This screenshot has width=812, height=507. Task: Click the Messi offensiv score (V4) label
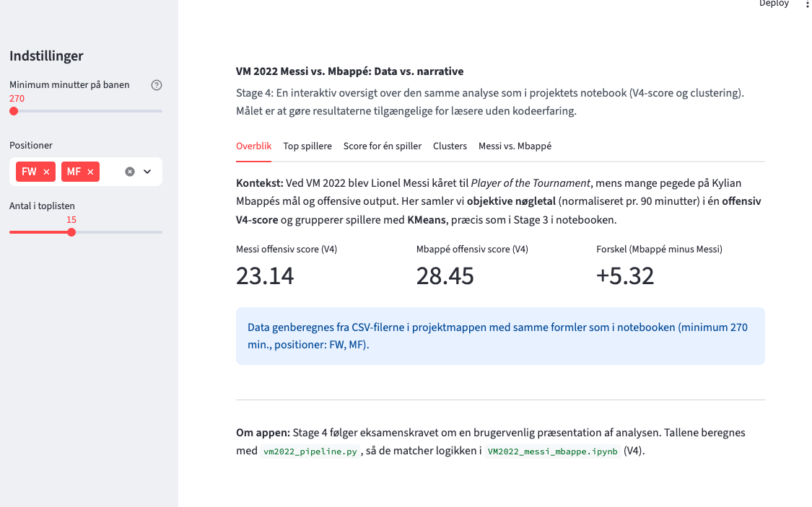[287, 250]
